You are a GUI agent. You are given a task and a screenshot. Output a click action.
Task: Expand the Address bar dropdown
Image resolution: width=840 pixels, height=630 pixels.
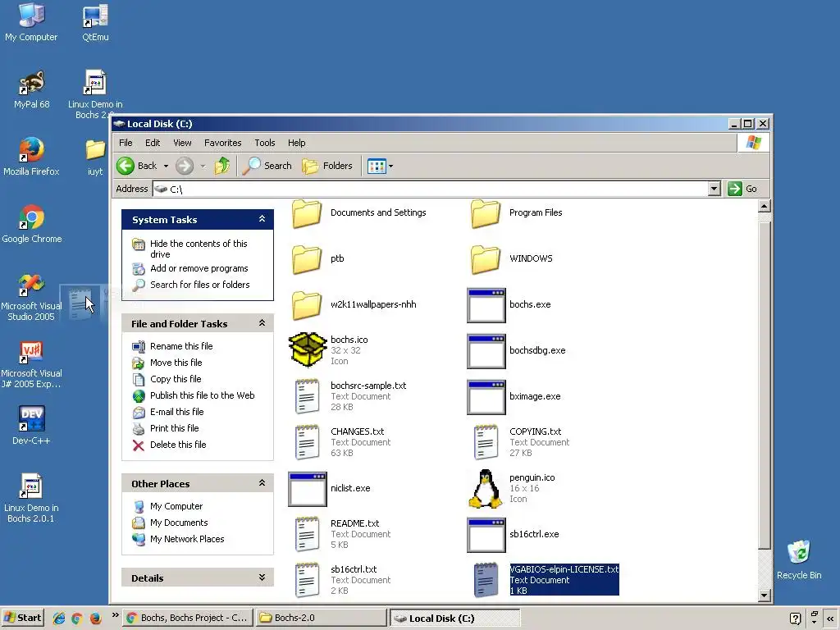714,189
